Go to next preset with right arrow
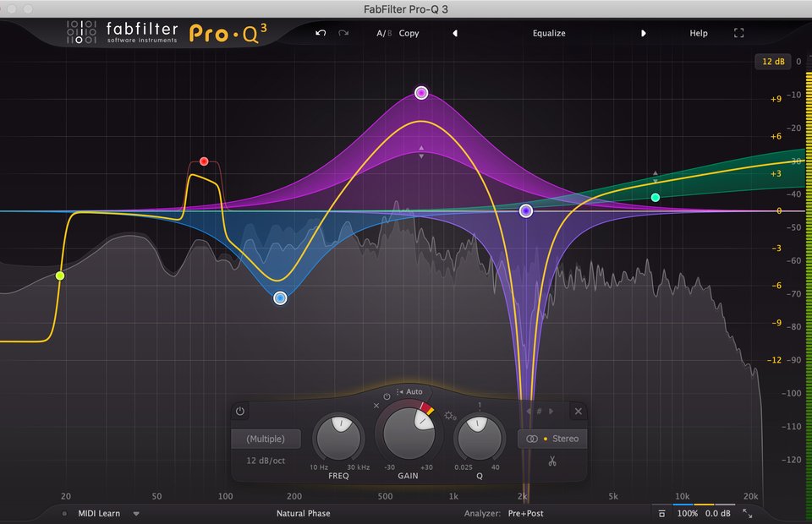812x524 pixels. click(643, 33)
